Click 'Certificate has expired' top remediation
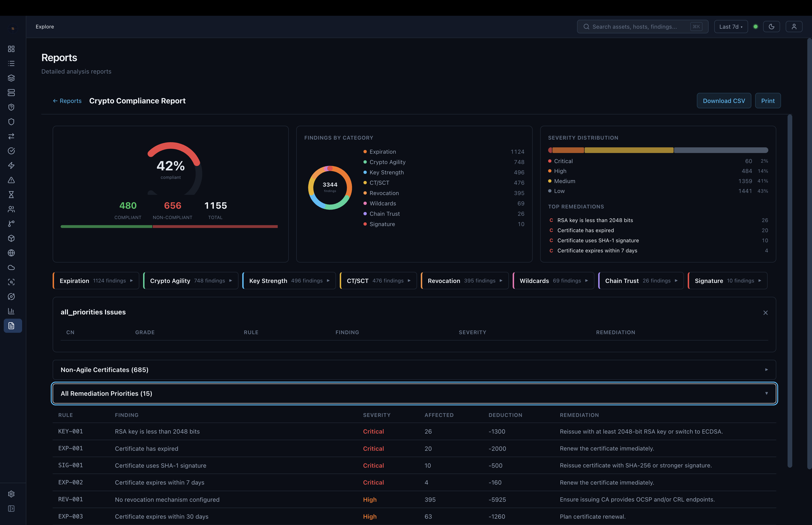The height and width of the screenshot is (525, 812). click(x=586, y=231)
